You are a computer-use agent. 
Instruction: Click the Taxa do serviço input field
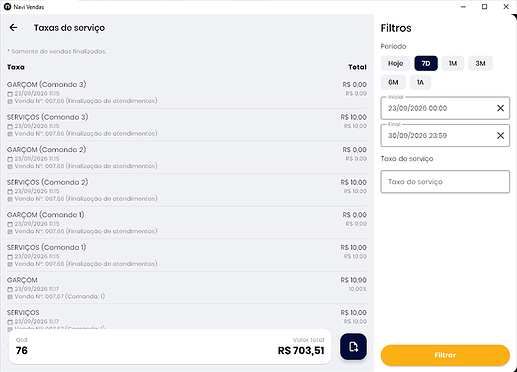445,182
